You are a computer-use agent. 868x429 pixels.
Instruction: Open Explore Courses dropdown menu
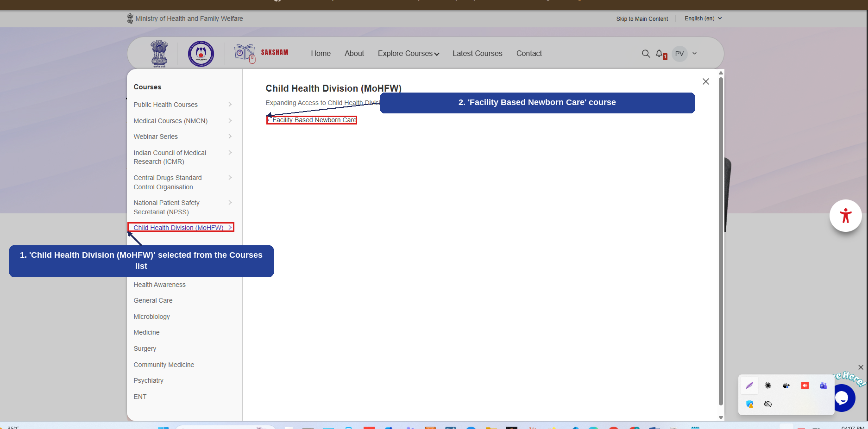coord(409,54)
